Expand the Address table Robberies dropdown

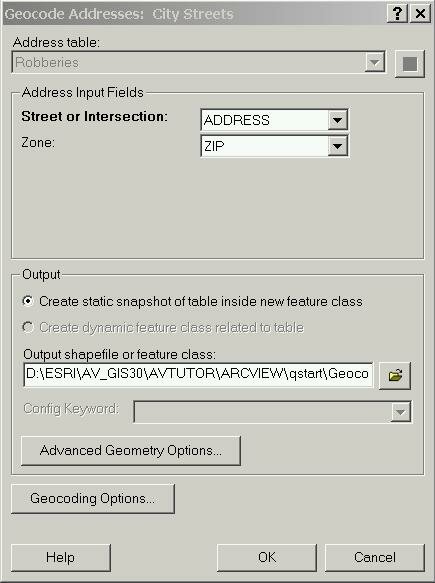pyautogui.click(x=374, y=62)
